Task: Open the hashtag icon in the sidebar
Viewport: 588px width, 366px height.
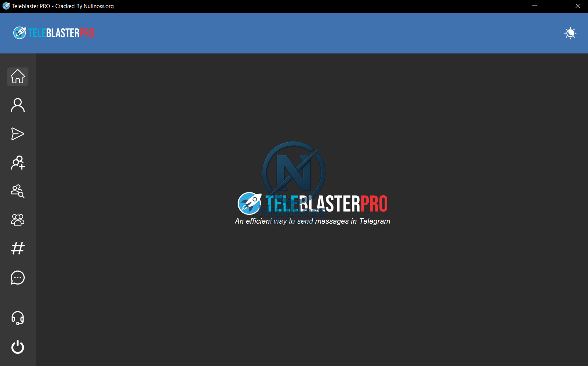Action: click(18, 248)
